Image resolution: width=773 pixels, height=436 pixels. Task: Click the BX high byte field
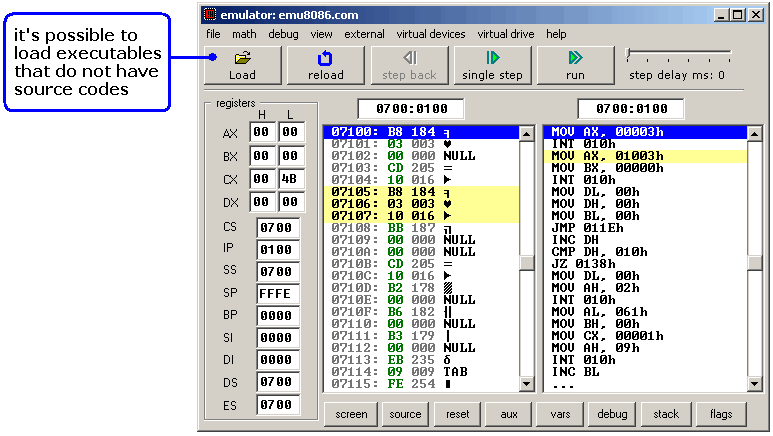[x=262, y=156]
